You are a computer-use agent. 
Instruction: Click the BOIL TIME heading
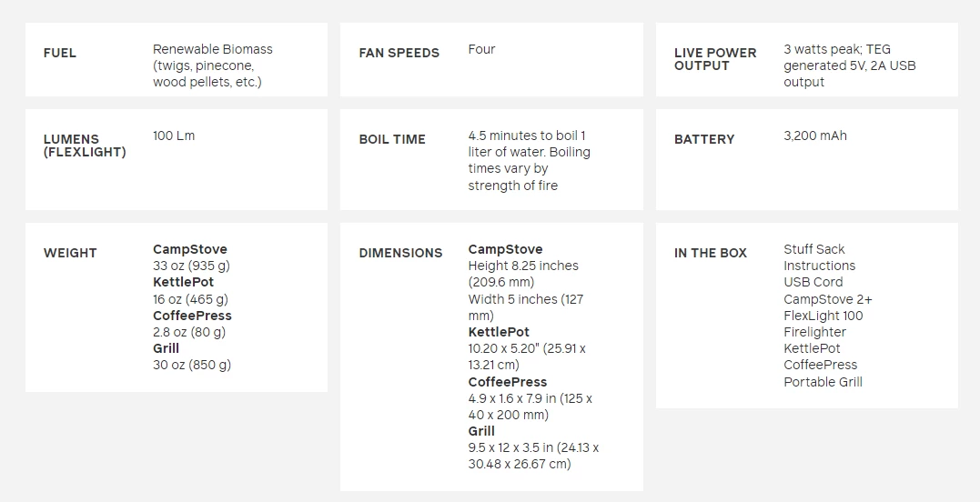click(392, 139)
